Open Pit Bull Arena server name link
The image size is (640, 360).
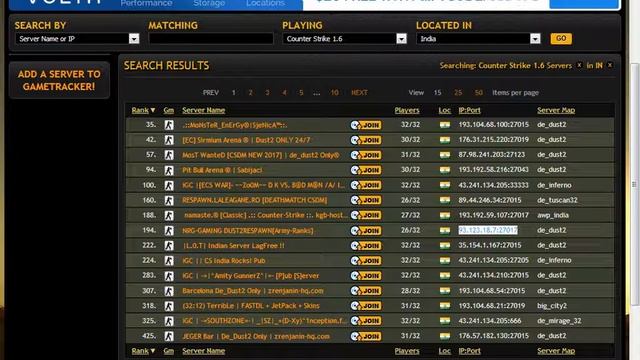pos(222,170)
